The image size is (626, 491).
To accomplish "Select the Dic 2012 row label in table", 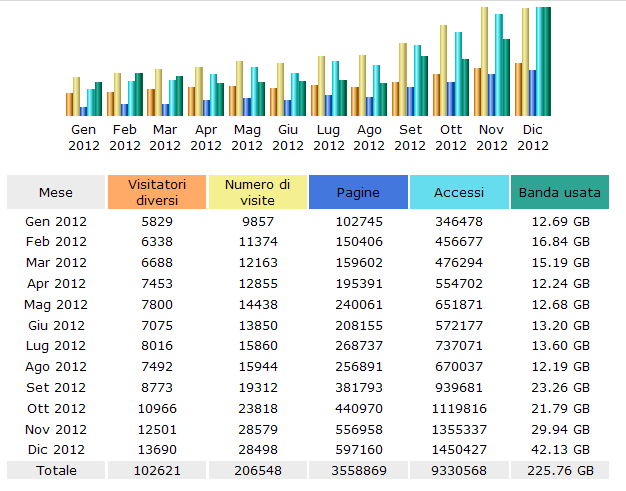I will tap(56, 450).
